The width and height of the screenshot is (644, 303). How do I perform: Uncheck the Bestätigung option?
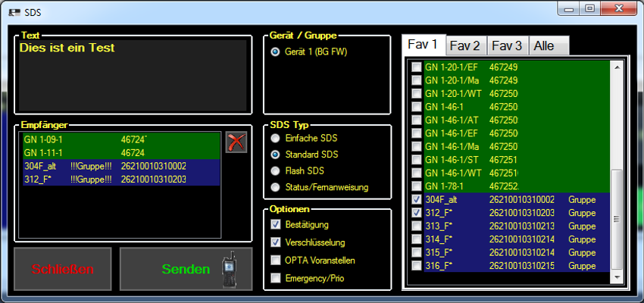tap(276, 225)
